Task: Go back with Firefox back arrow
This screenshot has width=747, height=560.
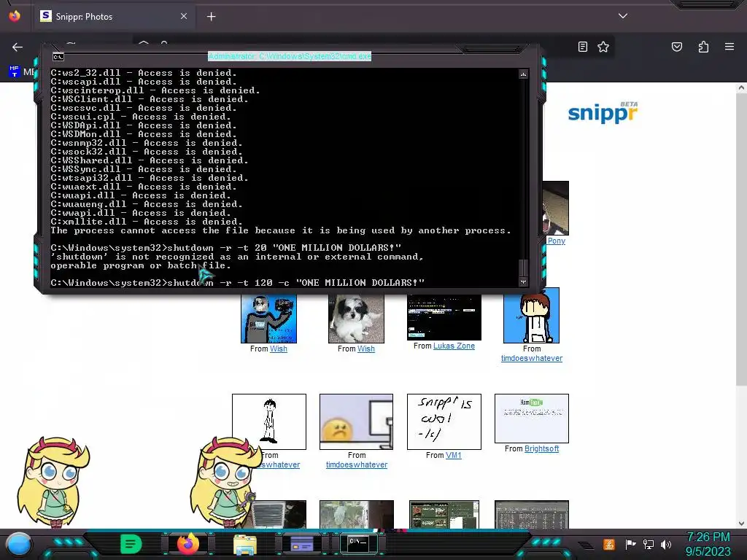Action: pos(18,47)
